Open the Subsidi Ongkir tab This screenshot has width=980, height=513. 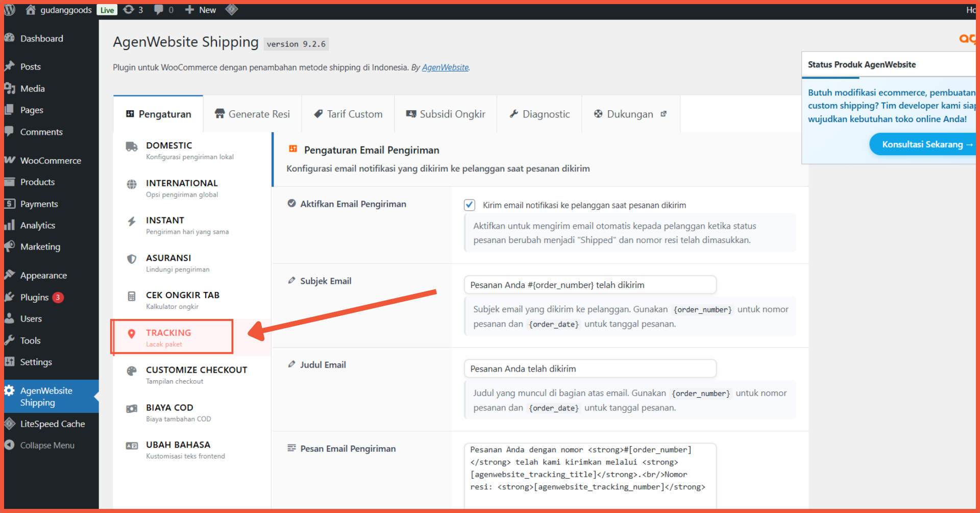coord(446,114)
